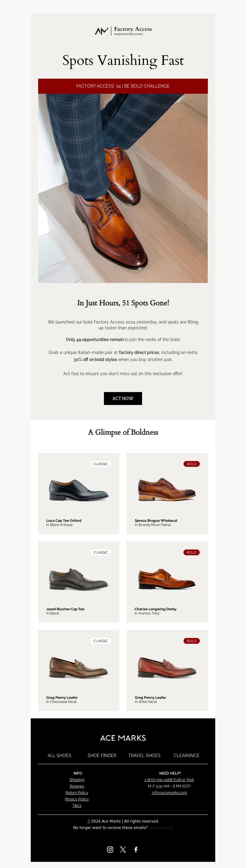This screenshot has width=246, height=868.
Task: Click the AM Factory Access logo
Action: [123, 31]
